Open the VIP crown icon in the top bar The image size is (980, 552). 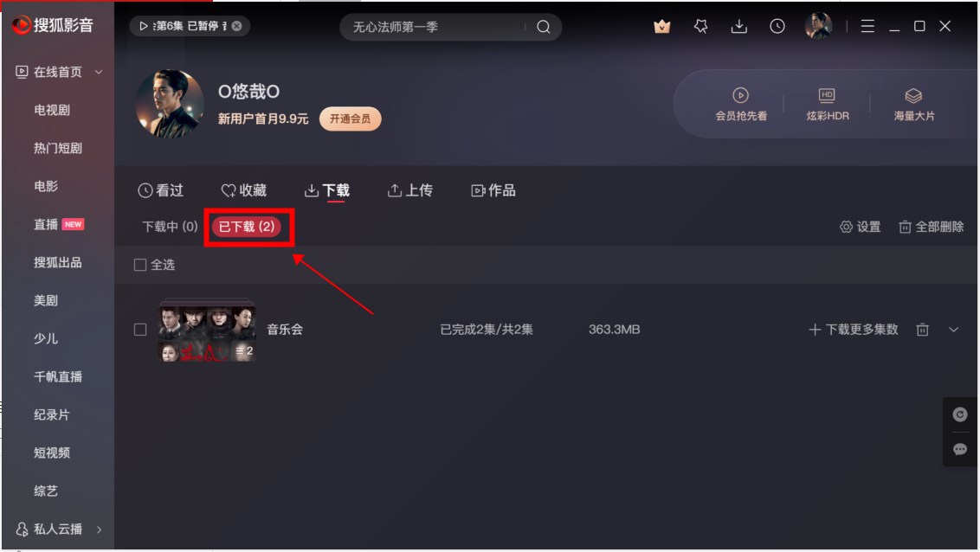[x=662, y=26]
